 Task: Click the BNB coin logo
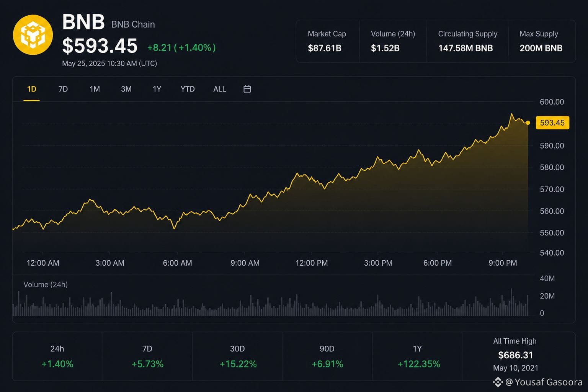click(33, 35)
